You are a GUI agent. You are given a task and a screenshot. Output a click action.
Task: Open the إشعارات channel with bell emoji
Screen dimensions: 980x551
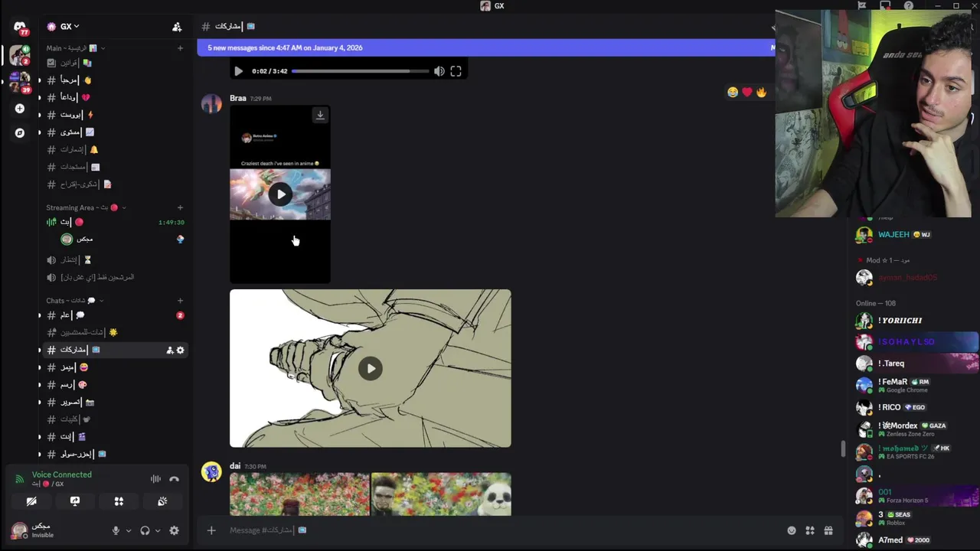pos(115,149)
